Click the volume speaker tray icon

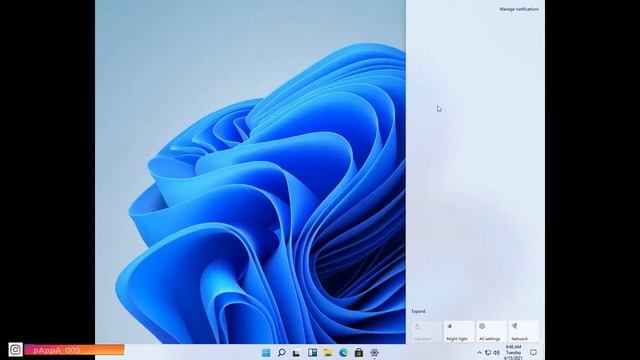tap(496, 353)
